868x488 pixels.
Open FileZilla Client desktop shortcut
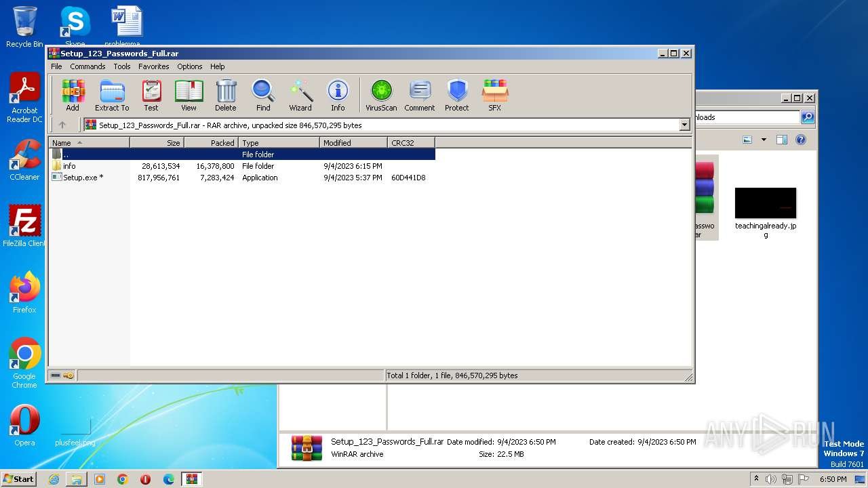(24, 226)
